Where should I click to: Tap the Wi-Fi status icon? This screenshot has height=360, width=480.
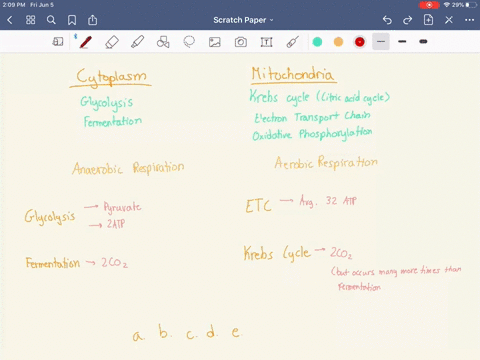447,5
